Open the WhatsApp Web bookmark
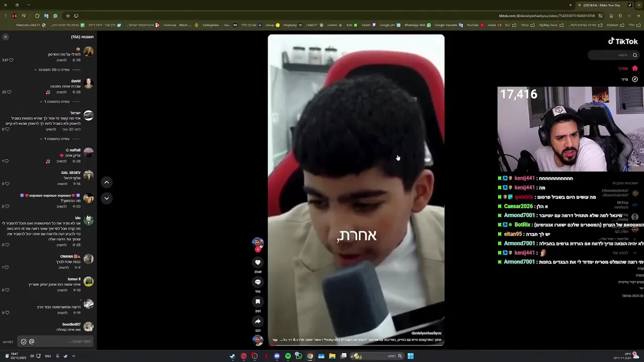644x362 pixels. pyautogui.click(x=418, y=25)
